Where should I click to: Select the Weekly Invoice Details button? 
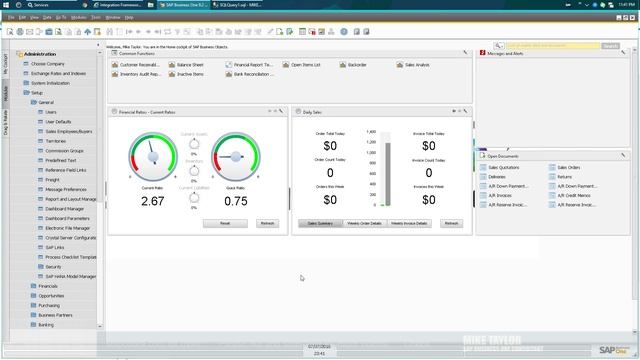[409, 223]
